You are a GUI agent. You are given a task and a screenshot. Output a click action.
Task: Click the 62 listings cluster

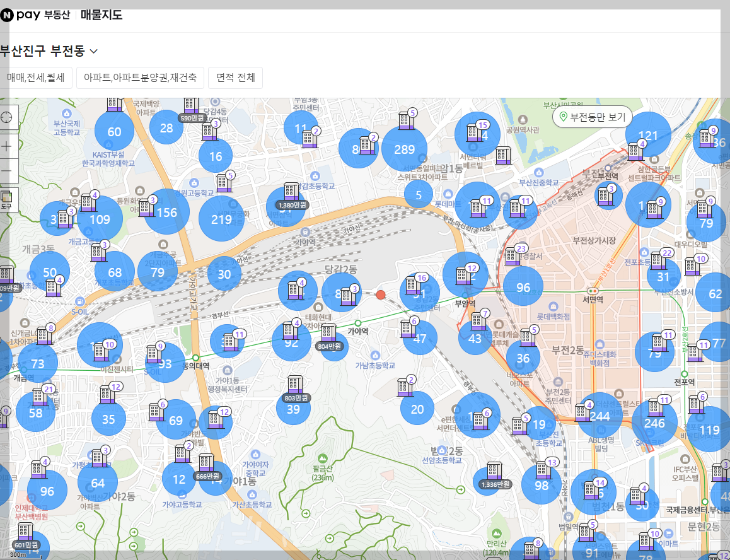pyautogui.click(x=715, y=293)
